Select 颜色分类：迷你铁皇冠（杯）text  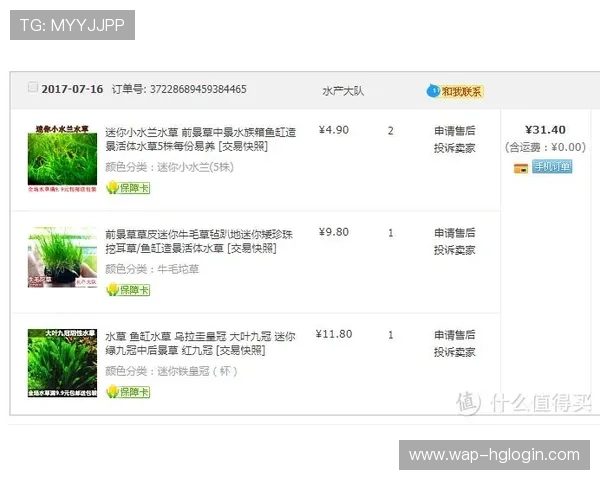(171, 371)
